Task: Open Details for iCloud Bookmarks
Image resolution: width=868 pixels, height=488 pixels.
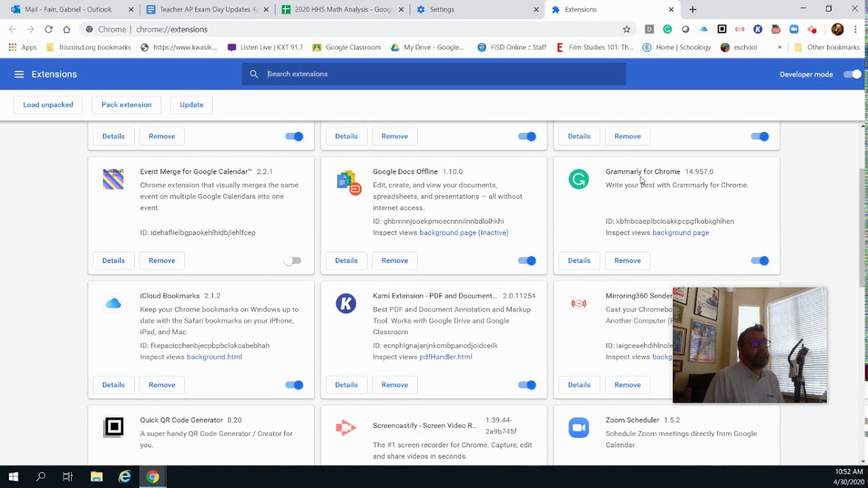Action: (113, 384)
